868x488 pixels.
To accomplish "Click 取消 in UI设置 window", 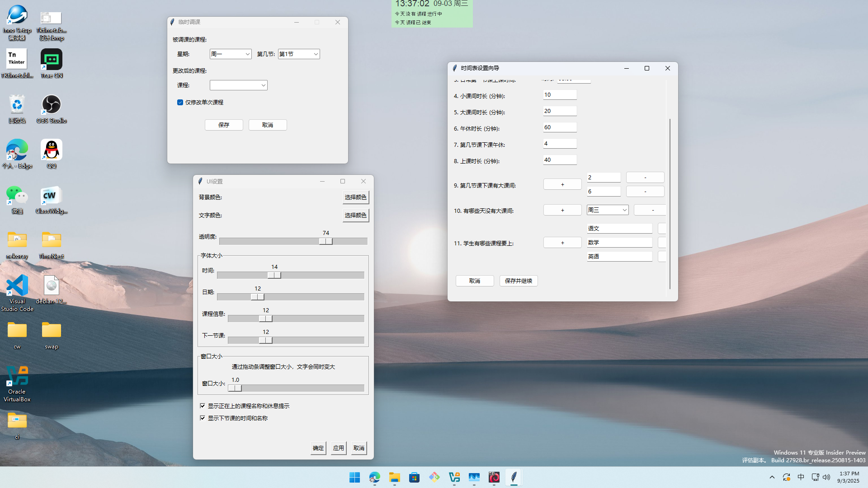I will point(359,448).
